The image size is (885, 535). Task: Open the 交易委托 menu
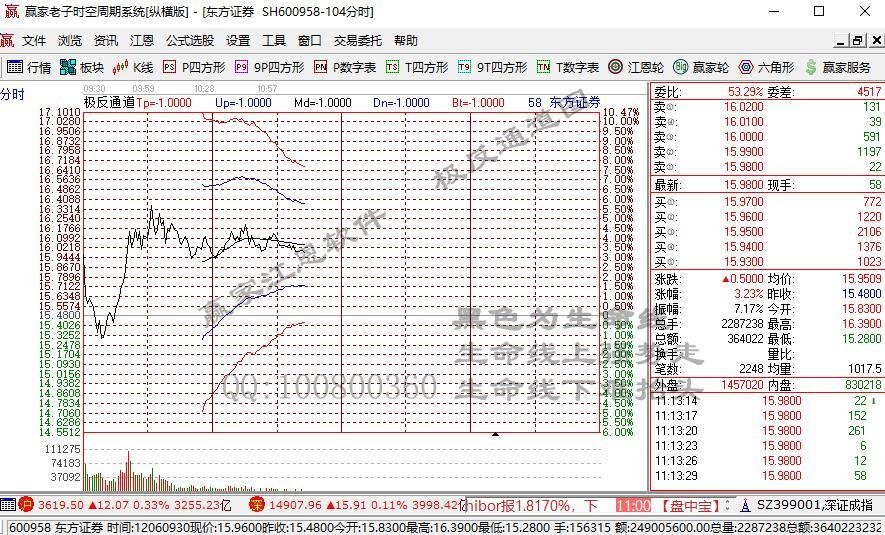click(x=358, y=41)
